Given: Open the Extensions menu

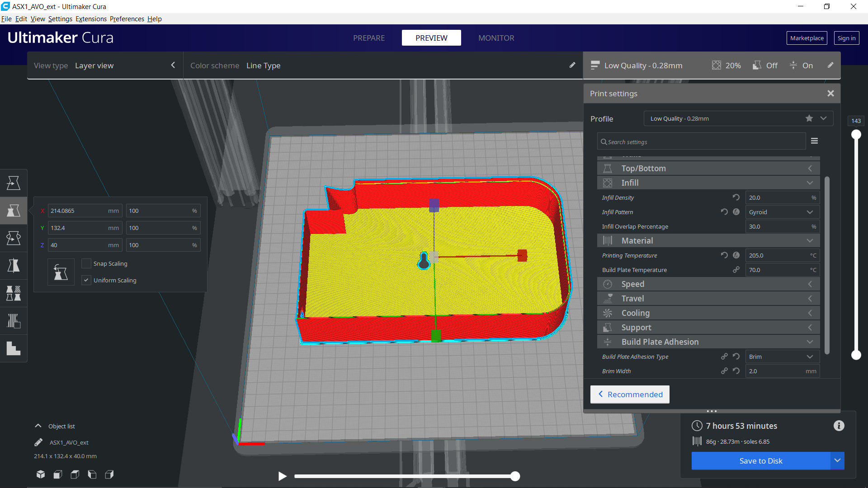Looking at the screenshot, I should coord(91,19).
